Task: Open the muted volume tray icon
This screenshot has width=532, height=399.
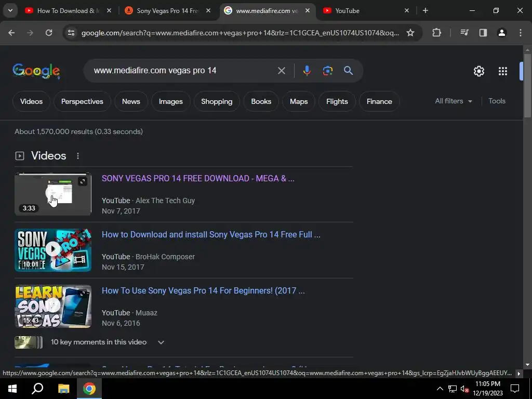Action: pyautogui.click(x=464, y=389)
